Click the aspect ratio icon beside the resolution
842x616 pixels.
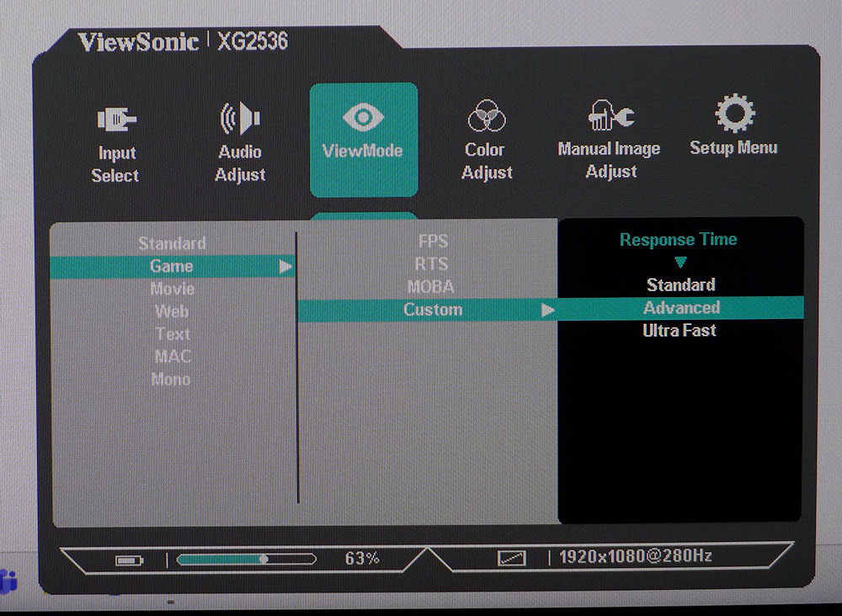click(x=511, y=558)
